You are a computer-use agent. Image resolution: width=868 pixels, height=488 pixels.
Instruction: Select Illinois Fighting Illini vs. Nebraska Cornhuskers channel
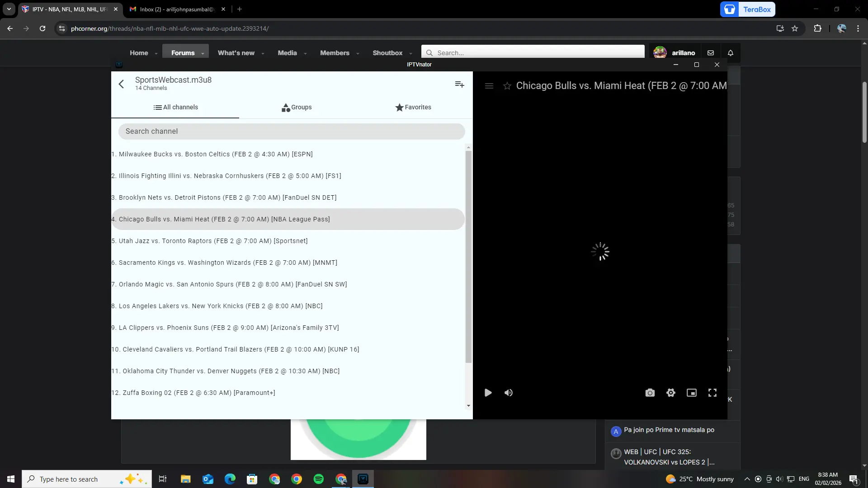point(288,176)
